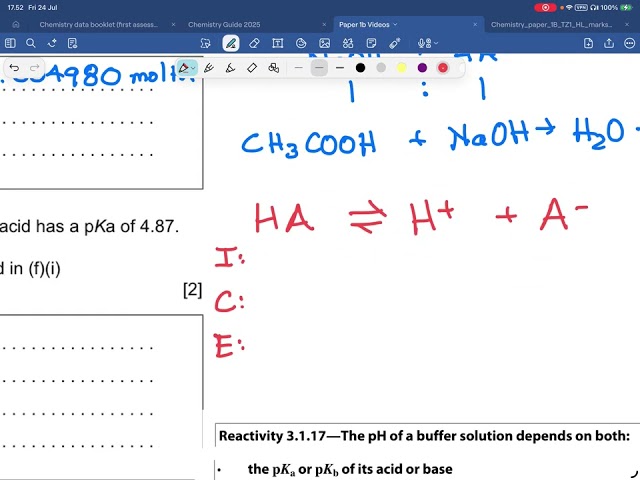The width and height of the screenshot is (640, 480).
Task: Select the thickest stroke width
Action: coord(340,68)
